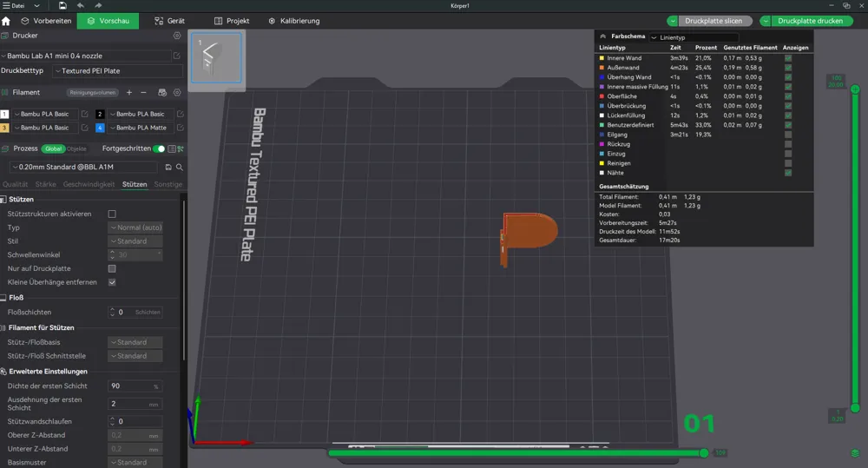
Task: Click the compare presets icon beside Fortgeschritten
Action: pyautogui.click(x=181, y=149)
